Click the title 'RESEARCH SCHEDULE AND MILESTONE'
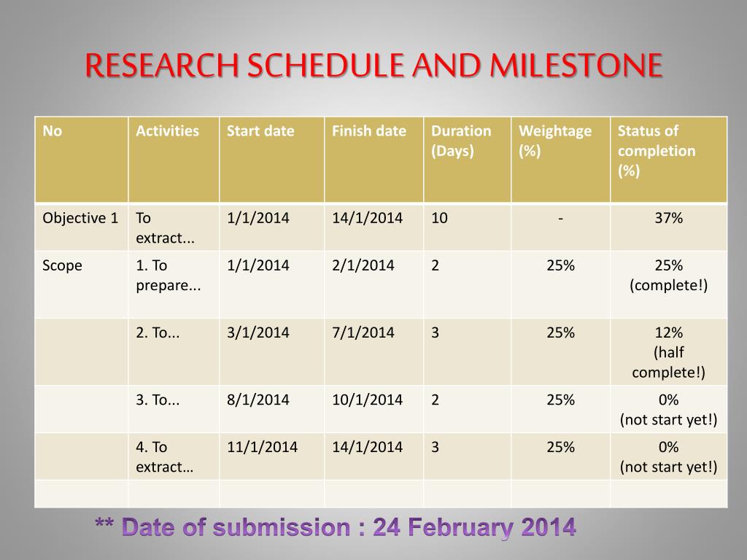The height and width of the screenshot is (560, 747). (x=374, y=65)
